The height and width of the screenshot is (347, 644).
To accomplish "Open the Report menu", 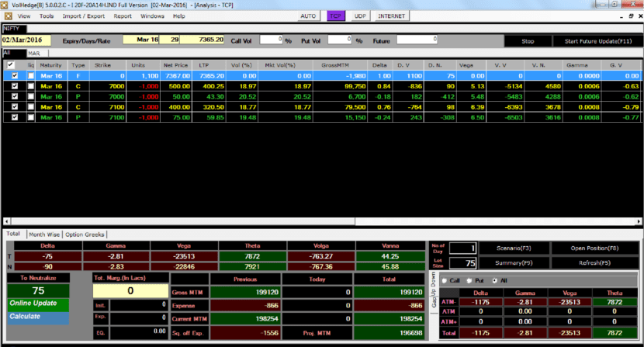I will click(123, 16).
